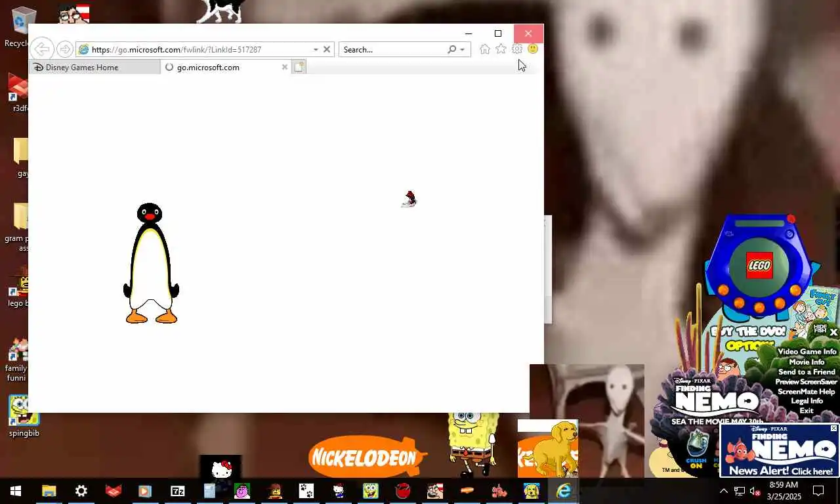The height and width of the screenshot is (504, 840).
Task: Open the paw prints taskbar app
Action: point(306,491)
